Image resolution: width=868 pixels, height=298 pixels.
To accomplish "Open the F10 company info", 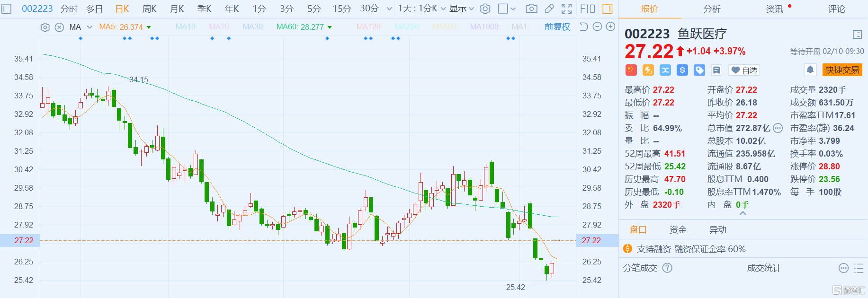I will click(x=587, y=9).
